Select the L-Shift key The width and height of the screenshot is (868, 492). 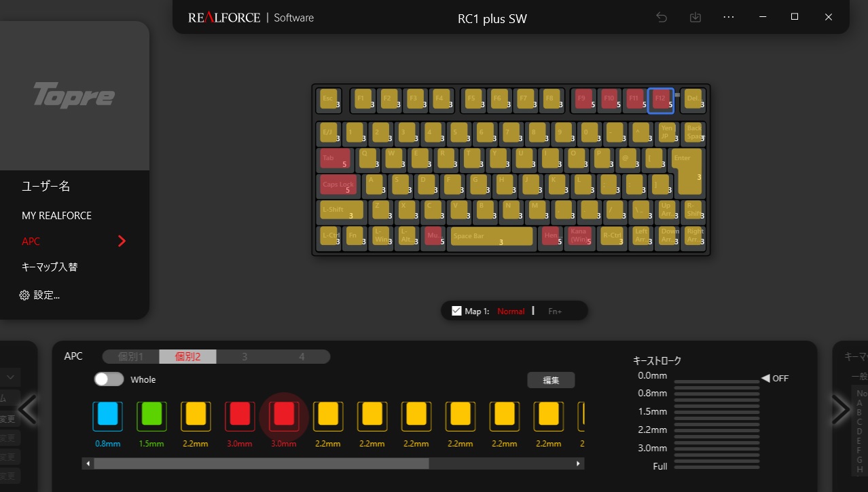342,210
